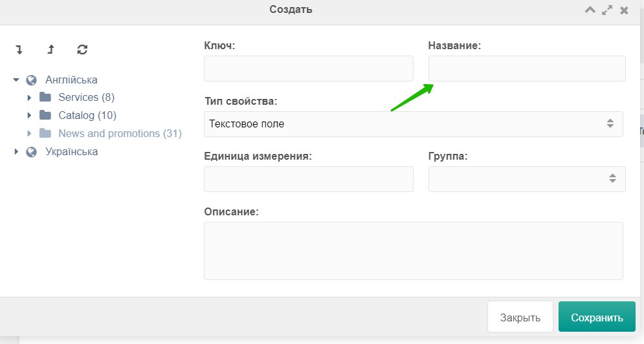
Task: Collapse the Англійська tree node
Action: 16,80
